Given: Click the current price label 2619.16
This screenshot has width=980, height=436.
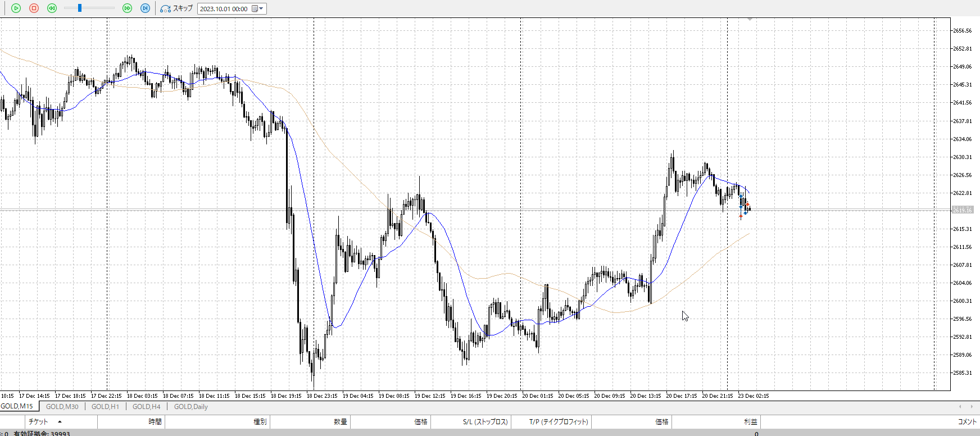Looking at the screenshot, I should pos(962,210).
